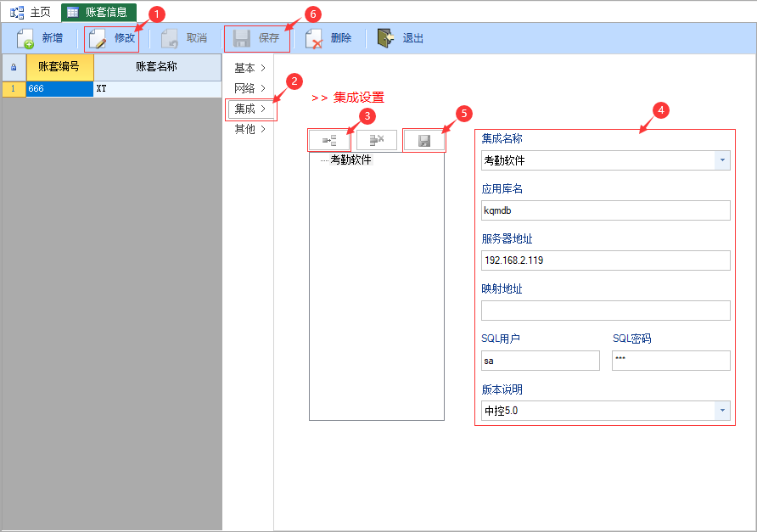Switch to the 主页 tab

pos(31,12)
